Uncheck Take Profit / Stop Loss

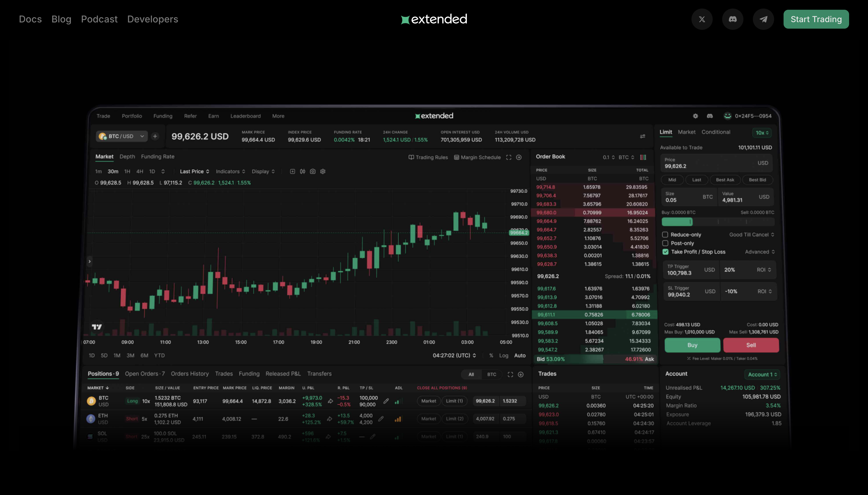[665, 251]
